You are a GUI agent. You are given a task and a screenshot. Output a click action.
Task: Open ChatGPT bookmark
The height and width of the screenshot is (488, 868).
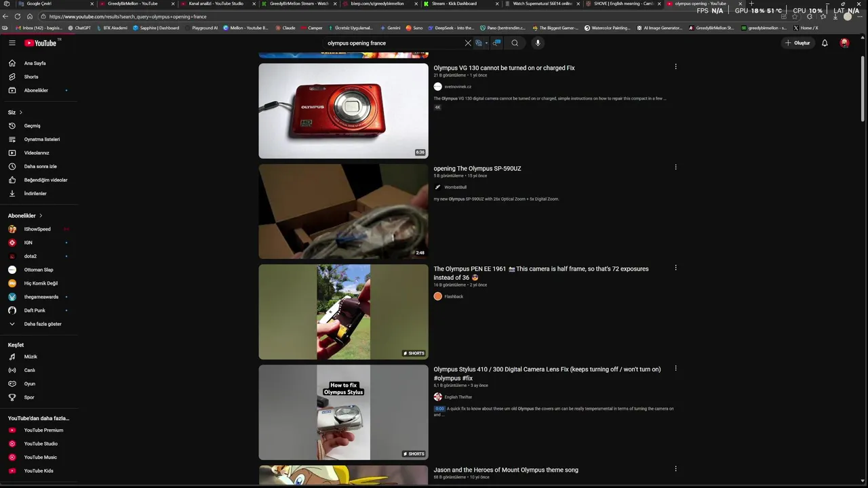pos(79,28)
